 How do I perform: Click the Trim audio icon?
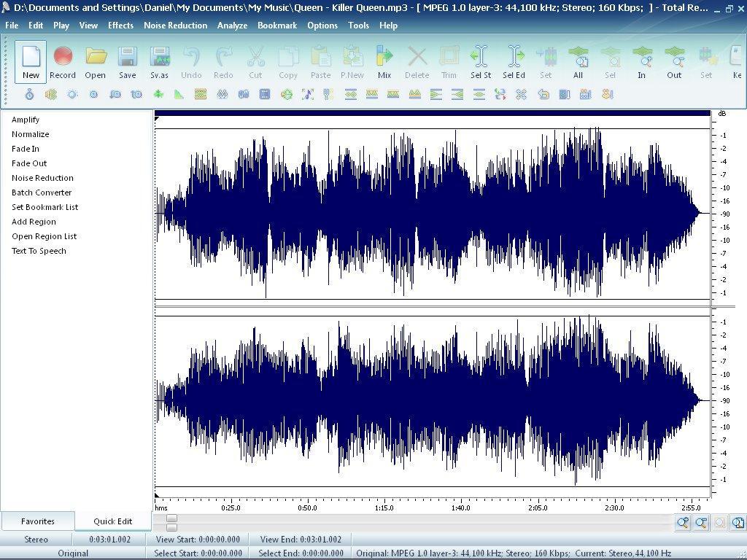pyautogui.click(x=449, y=61)
